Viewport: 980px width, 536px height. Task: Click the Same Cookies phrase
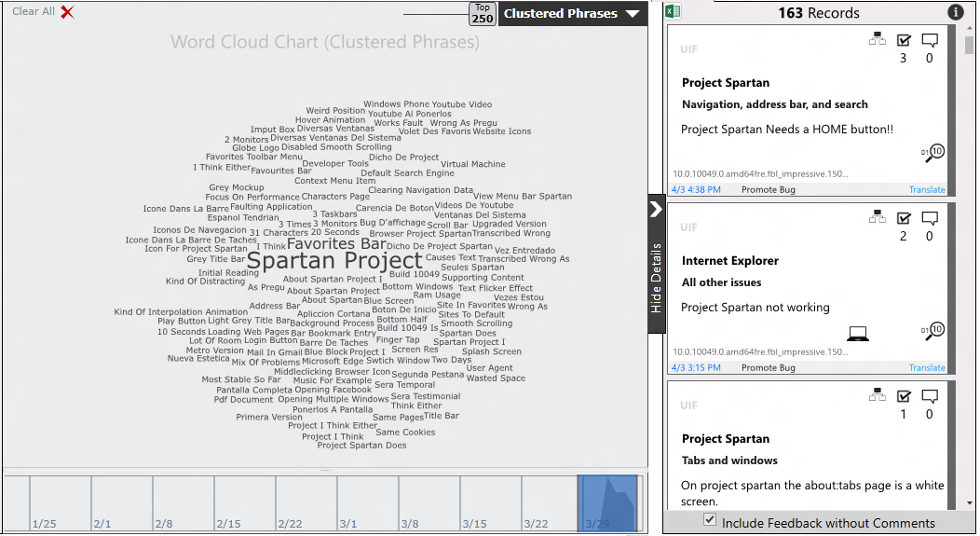(x=405, y=433)
